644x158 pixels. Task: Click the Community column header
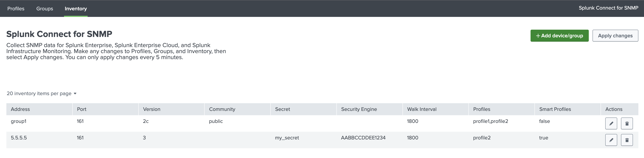point(238,109)
